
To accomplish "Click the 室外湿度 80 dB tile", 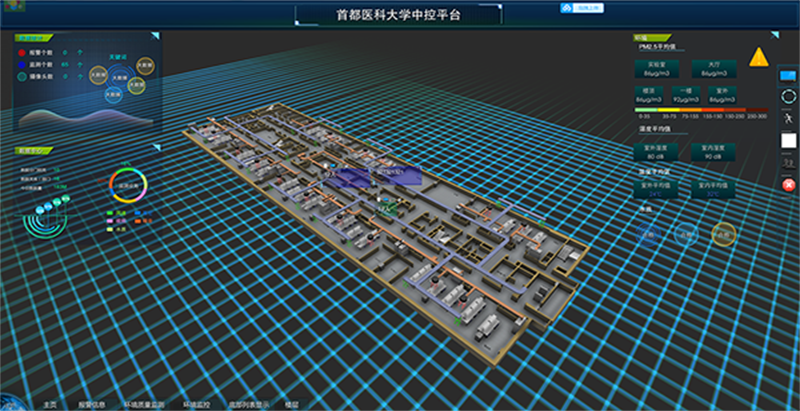I will (656, 152).
